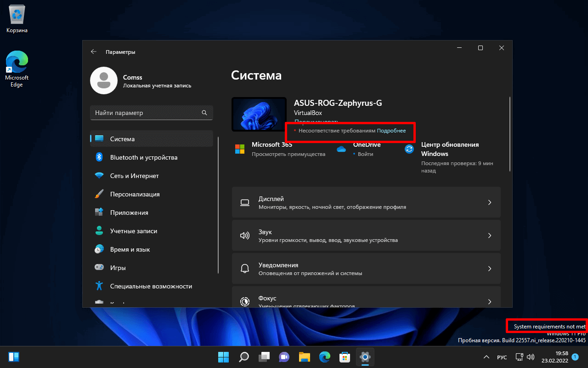Select Система in the settings sidebar
Image resolution: width=588 pixels, height=368 pixels.
[x=152, y=139]
